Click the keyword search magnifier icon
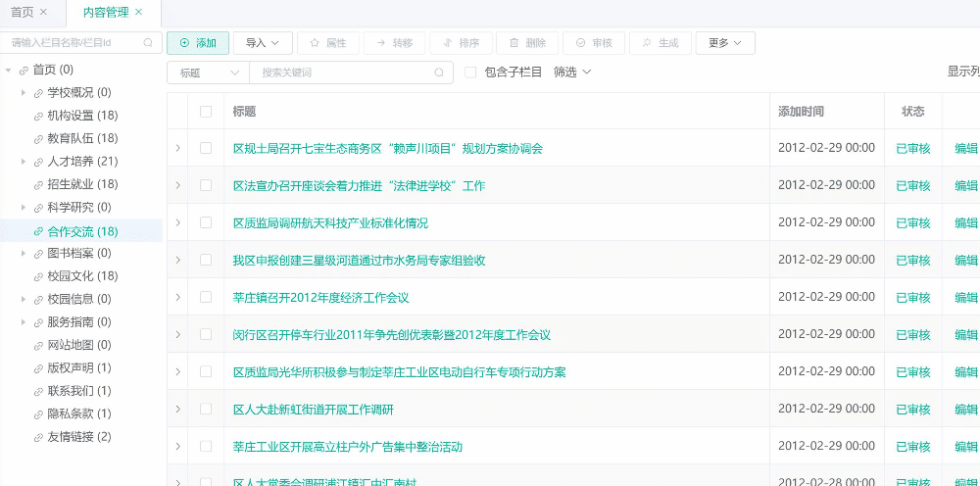 coord(439,73)
